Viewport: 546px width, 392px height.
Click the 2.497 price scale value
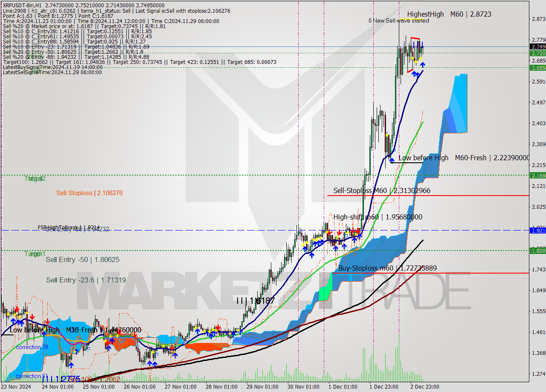pyautogui.click(x=538, y=103)
